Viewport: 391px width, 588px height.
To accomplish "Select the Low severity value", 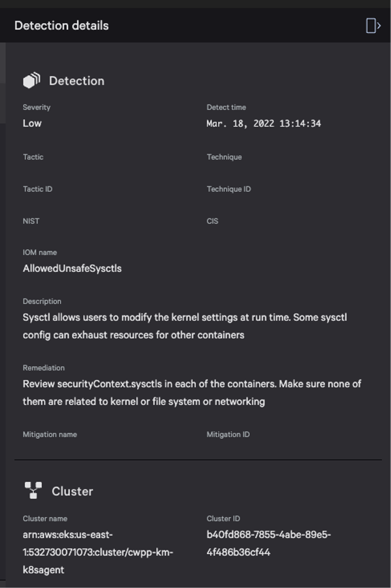I will point(32,123).
